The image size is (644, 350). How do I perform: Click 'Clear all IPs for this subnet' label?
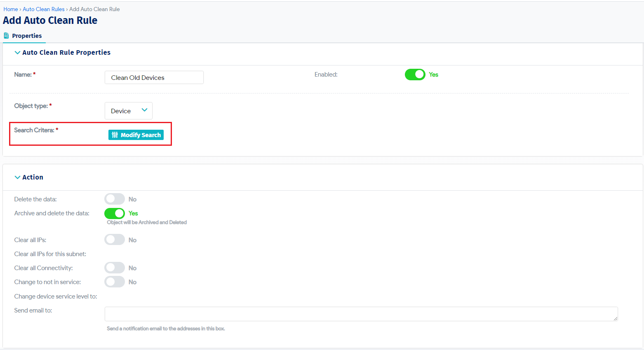click(x=50, y=254)
